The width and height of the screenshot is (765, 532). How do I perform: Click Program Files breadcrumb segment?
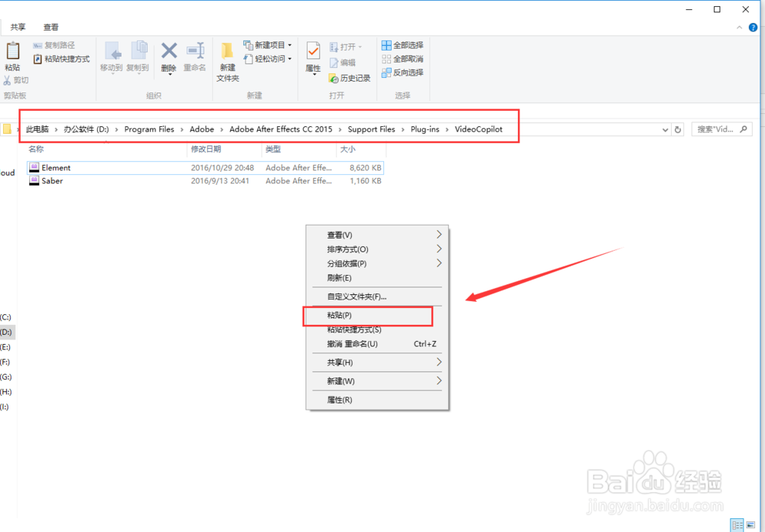pyautogui.click(x=149, y=129)
